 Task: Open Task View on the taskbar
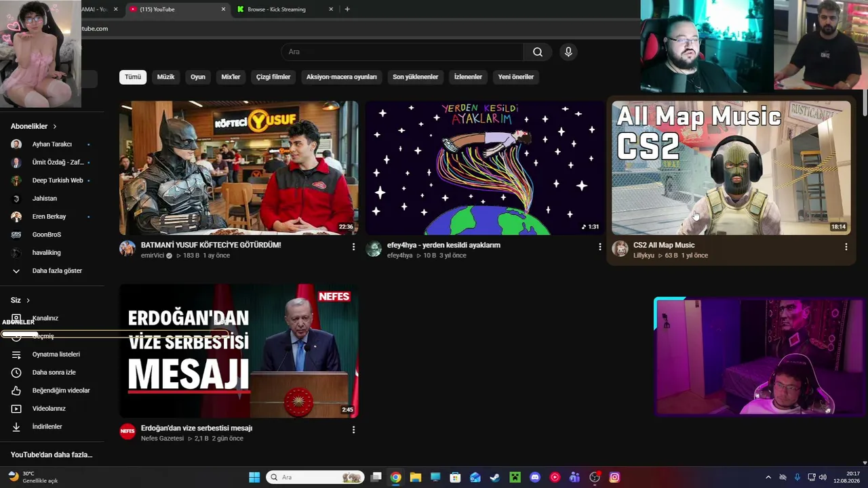click(x=376, y=477)
